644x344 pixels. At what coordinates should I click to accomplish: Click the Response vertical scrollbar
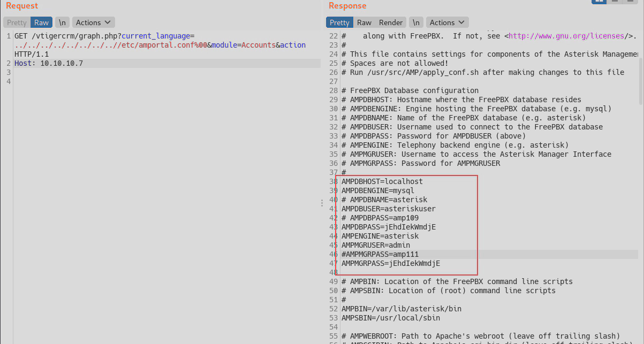[x=641, y=70]
